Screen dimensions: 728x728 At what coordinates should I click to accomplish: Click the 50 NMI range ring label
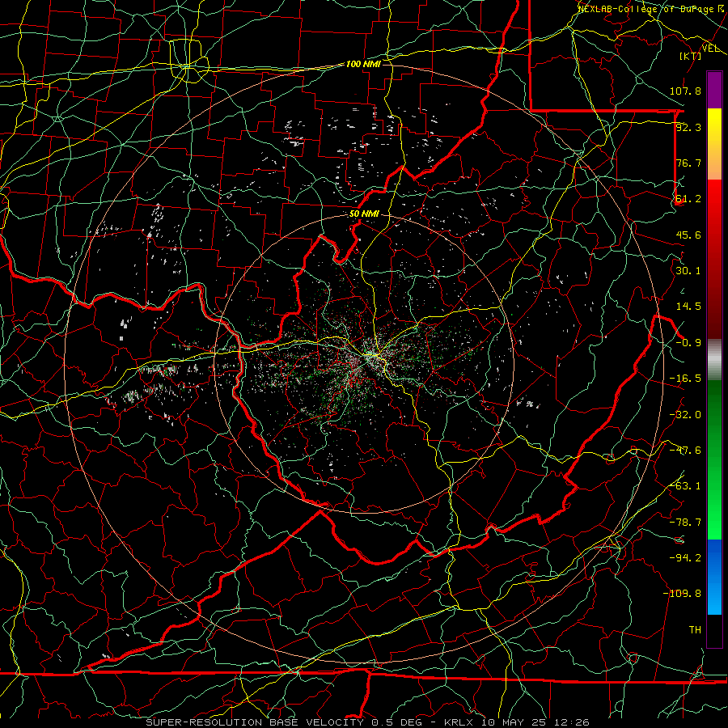click(364, 214)
